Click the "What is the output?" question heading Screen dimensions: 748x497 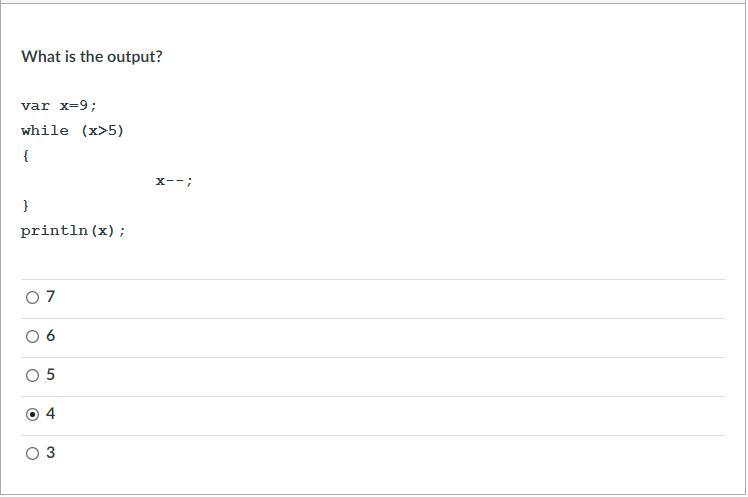(91, 57)
